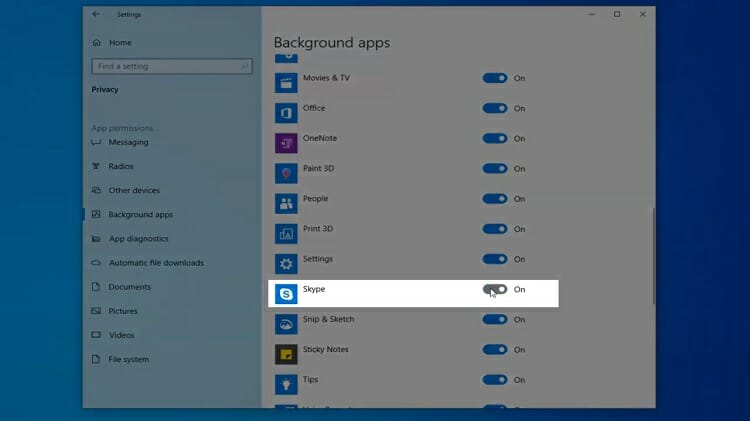Go to Settings Home
750x421 pixels.
coord(120,43)
